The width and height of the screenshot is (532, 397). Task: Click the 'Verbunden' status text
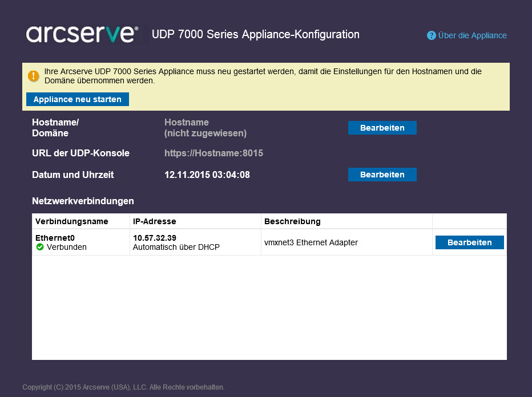pyautogui.click(x=66, y=247)
